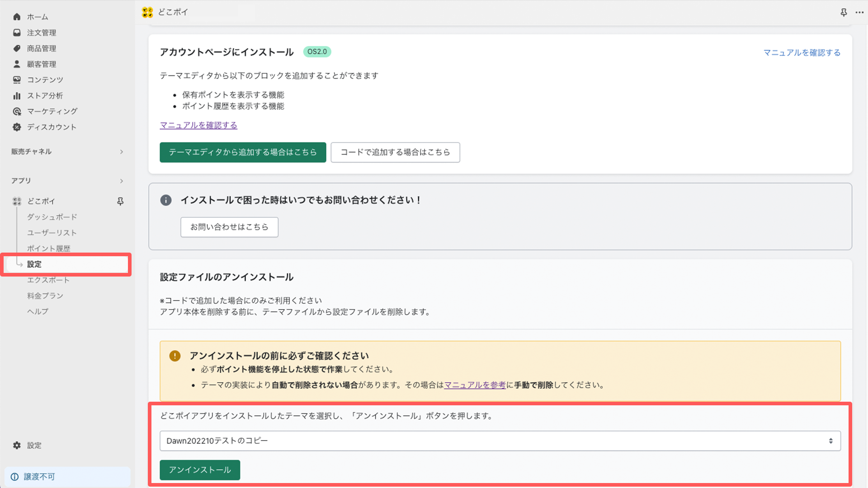Open マニュアルを確認する link at top right

click(802, 53)
